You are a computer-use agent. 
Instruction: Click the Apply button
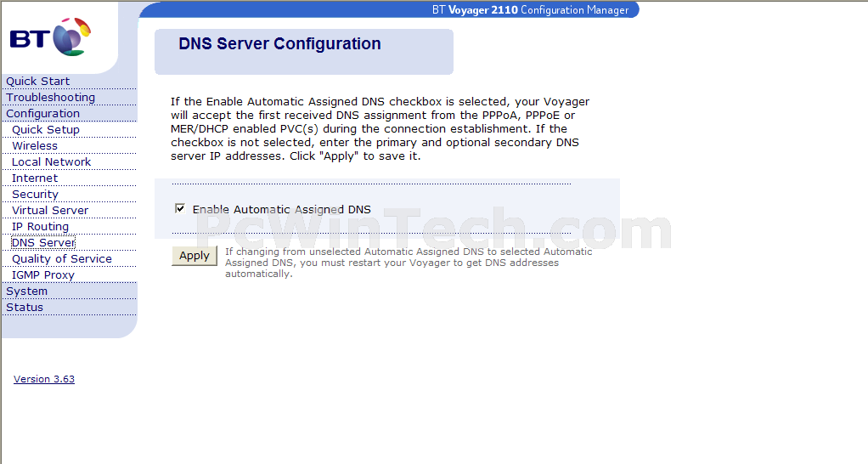pos(194,256)
